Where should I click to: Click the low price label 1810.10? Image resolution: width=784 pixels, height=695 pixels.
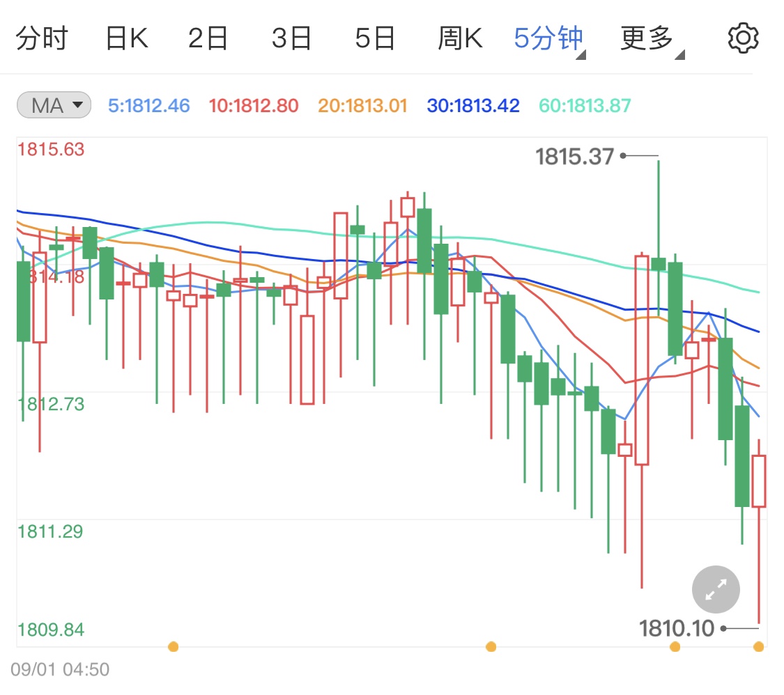pos(677,628)
